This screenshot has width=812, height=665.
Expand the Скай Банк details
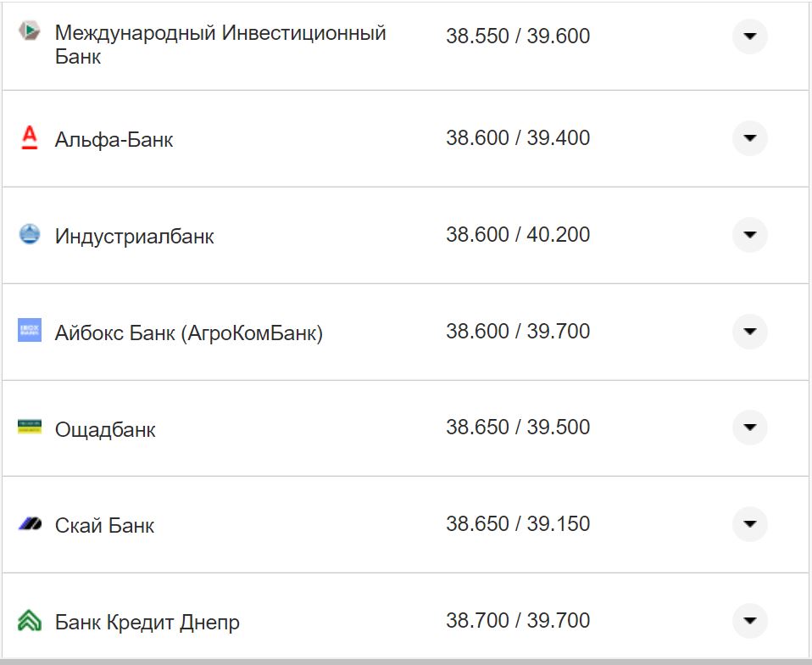point(749,524)
